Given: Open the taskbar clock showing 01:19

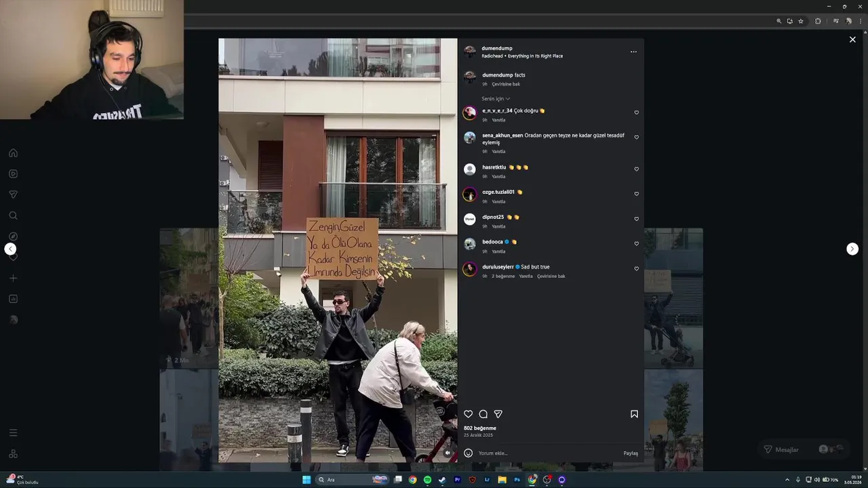Looking at the screenshot, I should 852,480.
